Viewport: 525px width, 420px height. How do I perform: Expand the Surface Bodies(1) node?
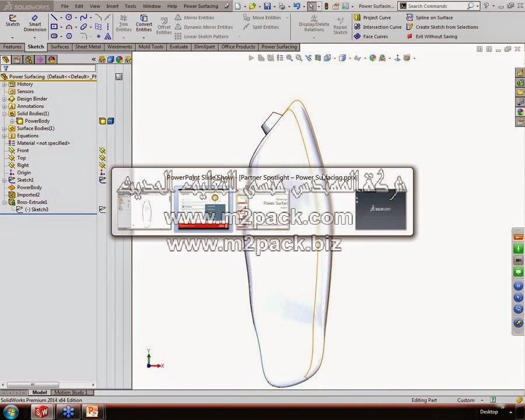pos(4,128)
